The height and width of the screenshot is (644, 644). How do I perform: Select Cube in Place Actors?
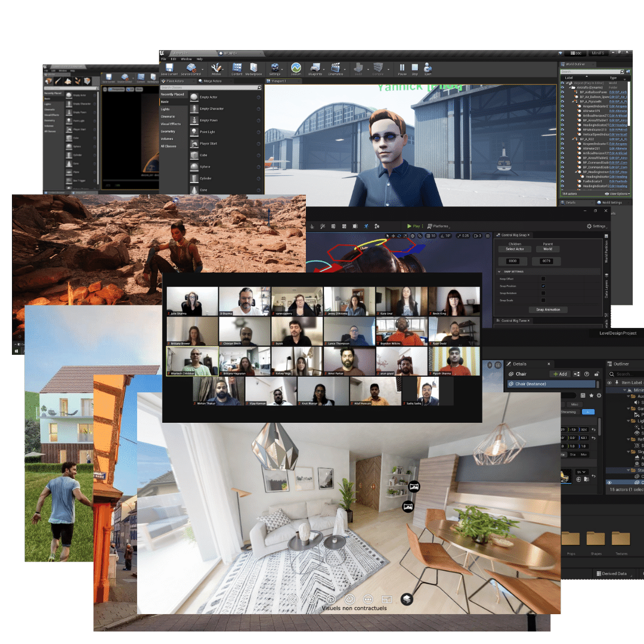(225, 155)
